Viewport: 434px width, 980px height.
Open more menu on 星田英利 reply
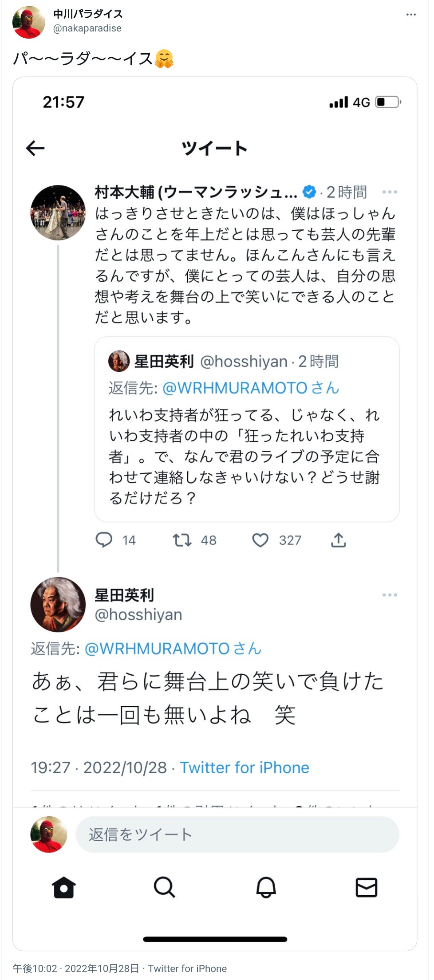(390, 595)
